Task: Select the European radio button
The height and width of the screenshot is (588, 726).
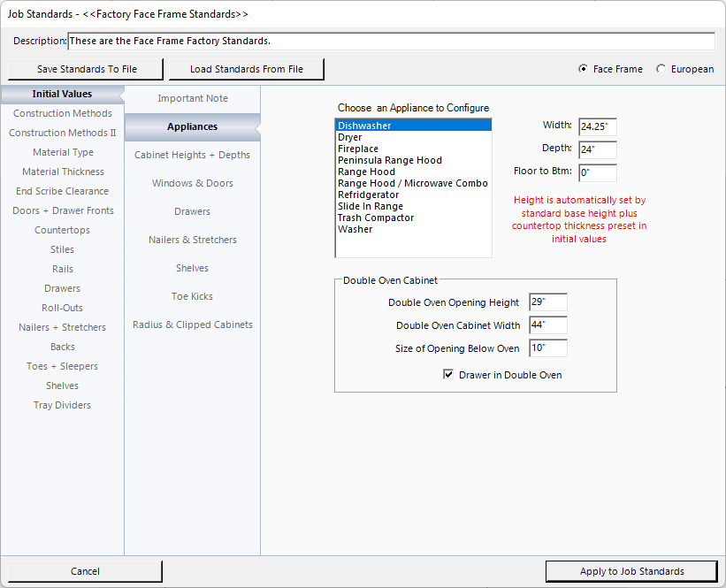Action: tap(661, 69)
